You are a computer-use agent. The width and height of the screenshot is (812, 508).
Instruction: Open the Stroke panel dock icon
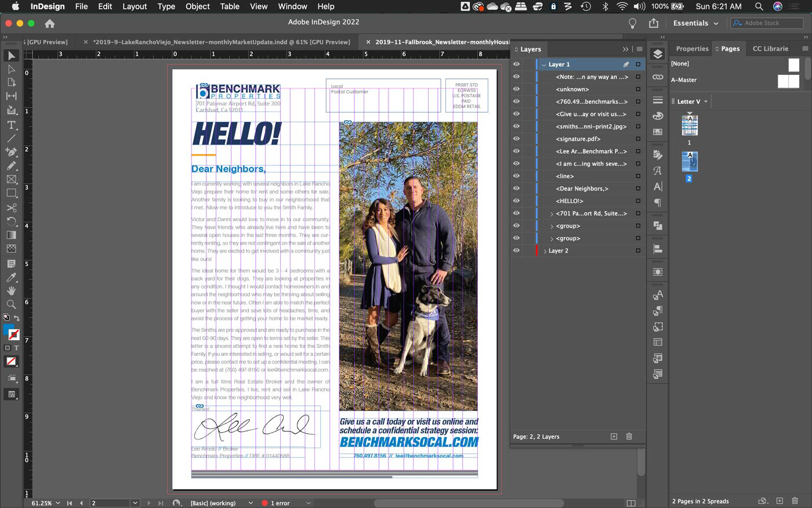pos(658,100)
